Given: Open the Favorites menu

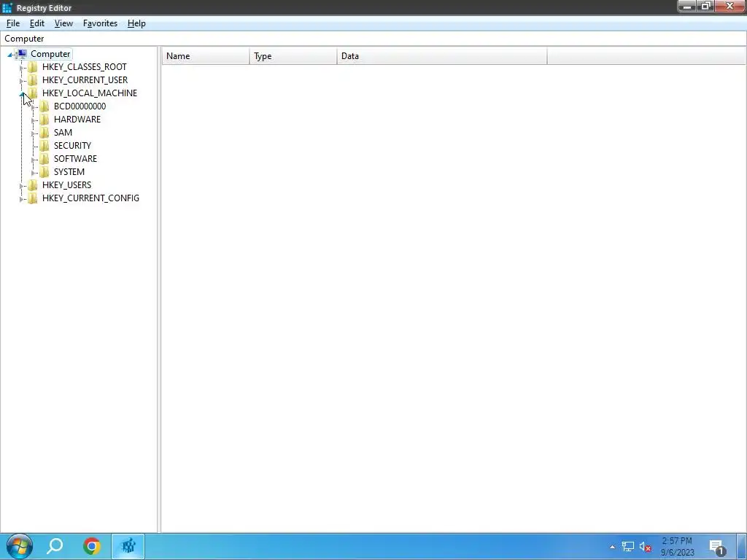Looking at the screenshot, I should (x=100, y=23).
